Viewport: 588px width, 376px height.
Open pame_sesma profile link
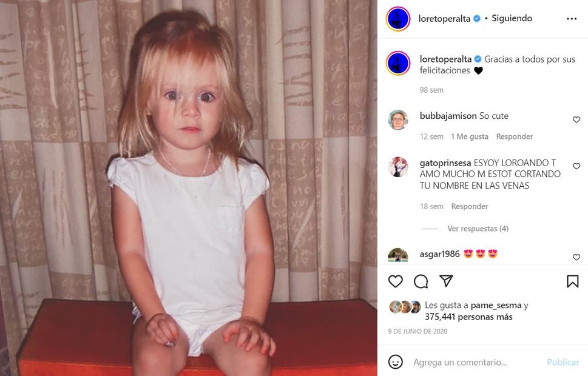(496, 306)
